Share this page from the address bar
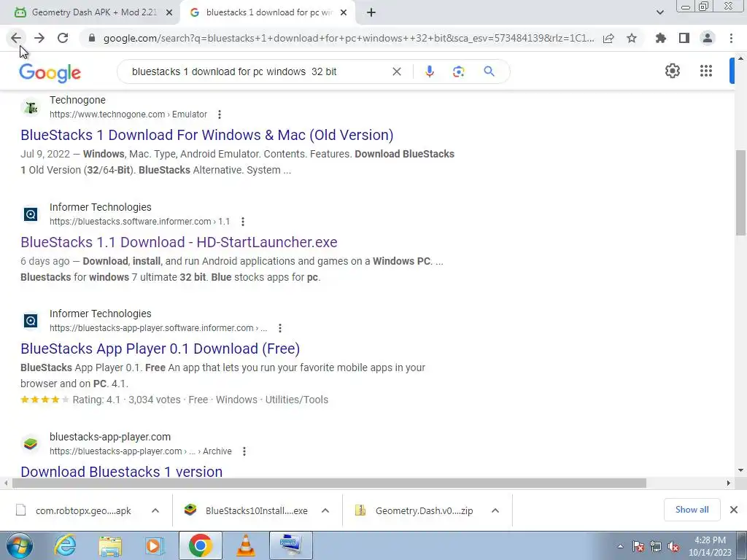This screenshot has height=560, width=747. [x=608, y=38]
